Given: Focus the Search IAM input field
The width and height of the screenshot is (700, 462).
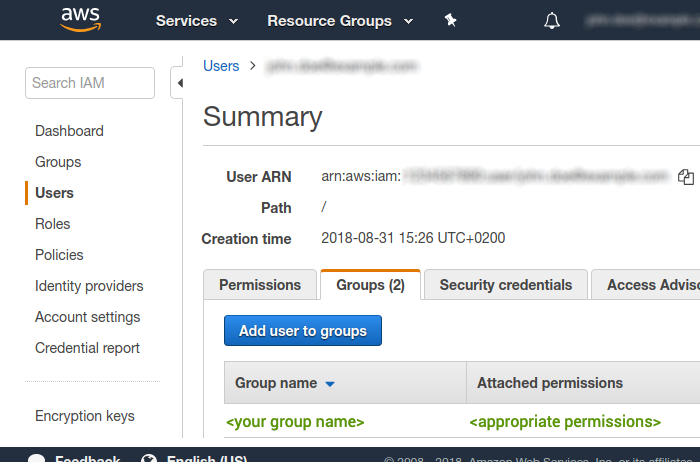Looking at the screenshot, I should pyautogui.click(x=90, y=83).
